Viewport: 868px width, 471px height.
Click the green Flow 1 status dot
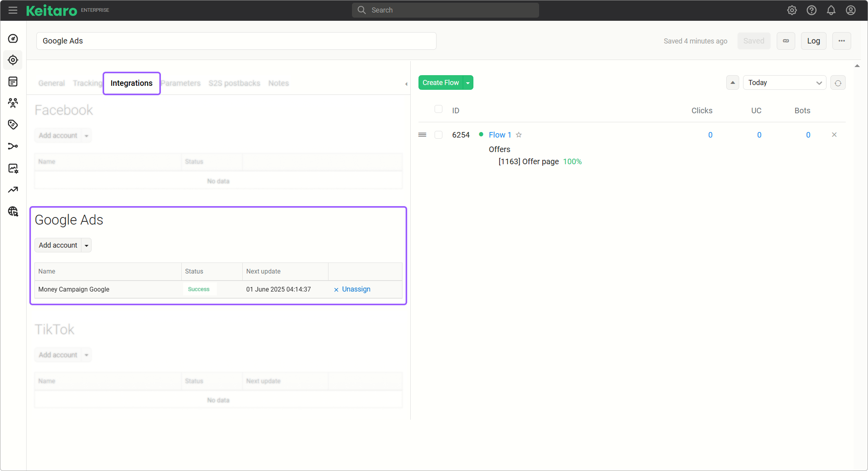point(481,134)
